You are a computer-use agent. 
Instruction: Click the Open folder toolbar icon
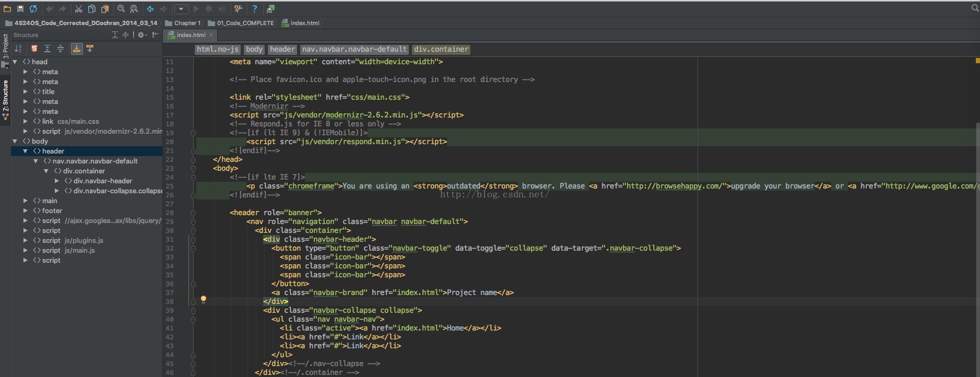[x=7, y=9]
